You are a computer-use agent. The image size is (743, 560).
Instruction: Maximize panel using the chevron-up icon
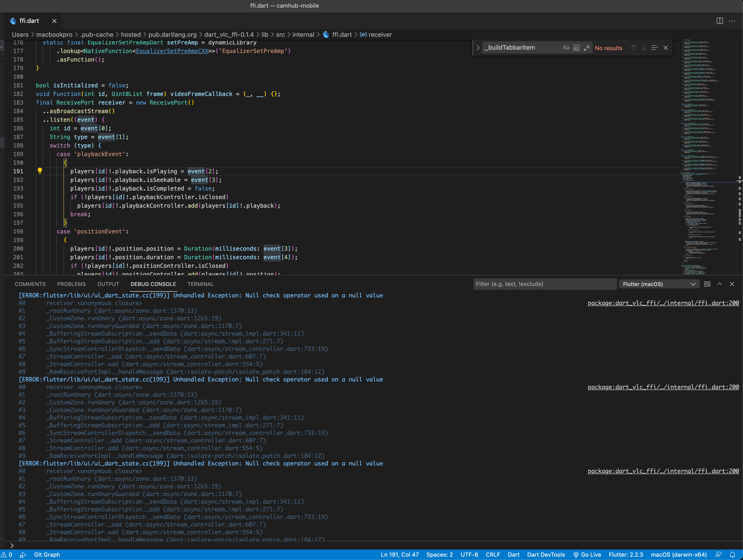point(720,284)
